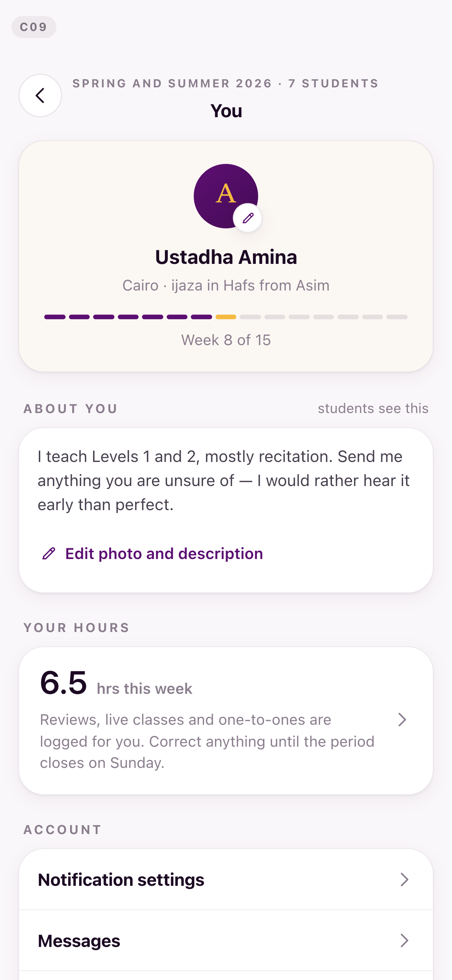Tap the Week 8 of 15 label
This screenshot has height=980, width=452.
click(x=226, y=340)
